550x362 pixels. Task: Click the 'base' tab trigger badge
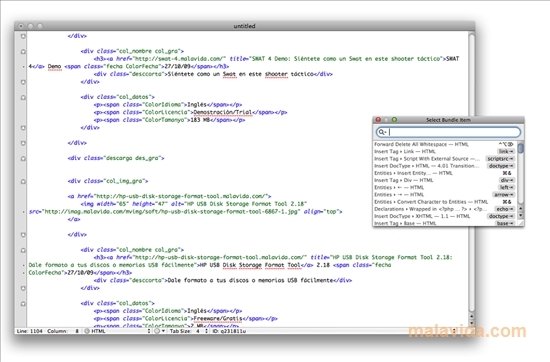click(505, 223)
